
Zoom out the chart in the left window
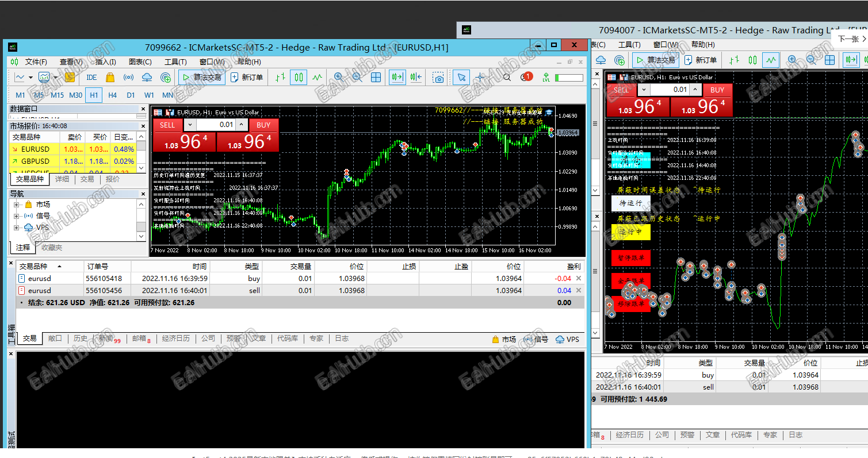pyautogui.click(x=357, y=78)
